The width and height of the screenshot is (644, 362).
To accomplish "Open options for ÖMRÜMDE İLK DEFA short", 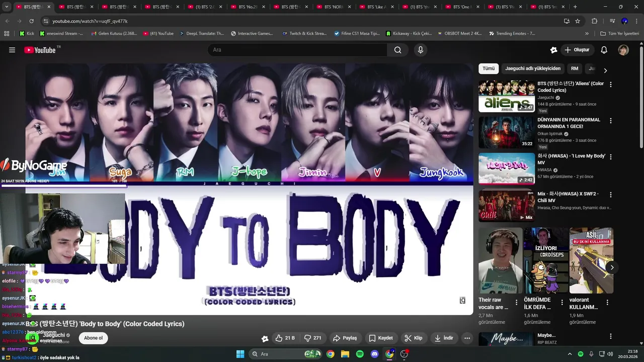I will click(x=561, y=303).
